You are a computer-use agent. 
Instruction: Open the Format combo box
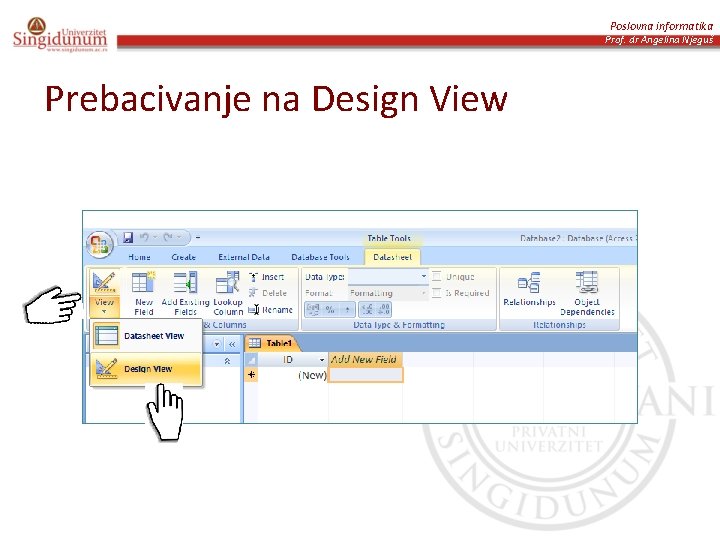click(x=388, y=293)
